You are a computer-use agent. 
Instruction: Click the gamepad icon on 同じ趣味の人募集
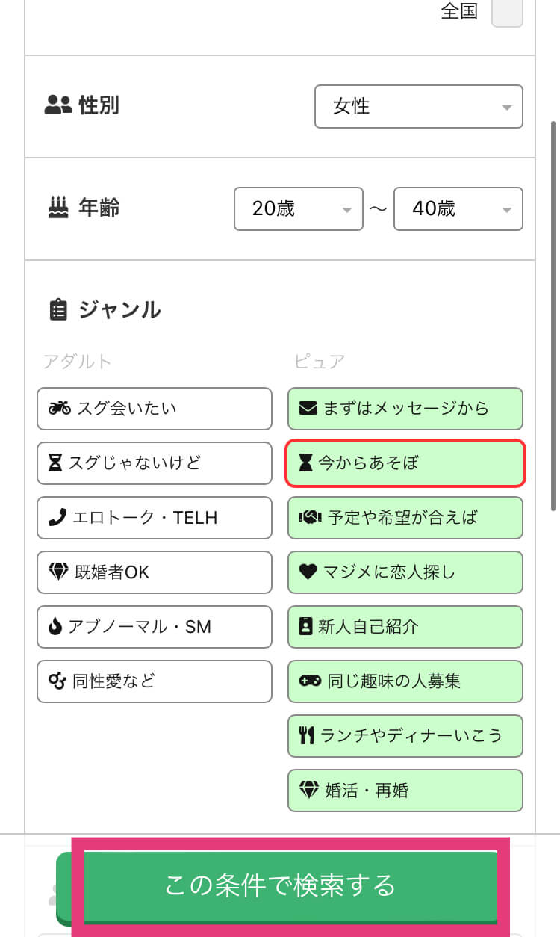pyautogui.click(x=310, y=681)
